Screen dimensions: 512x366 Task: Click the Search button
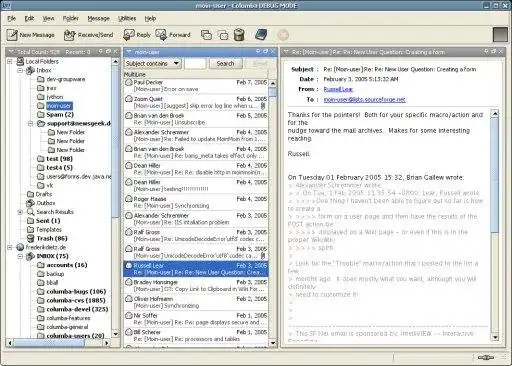tap(226, 63)
